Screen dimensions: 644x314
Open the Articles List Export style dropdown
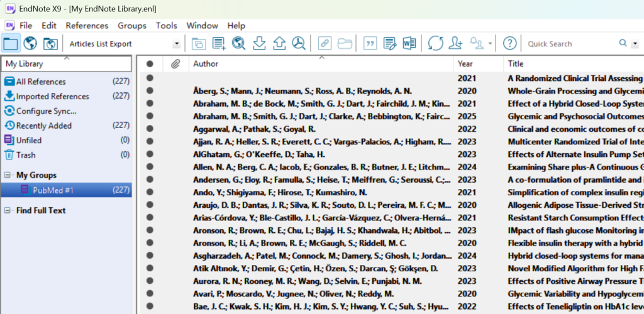(177, 44)
